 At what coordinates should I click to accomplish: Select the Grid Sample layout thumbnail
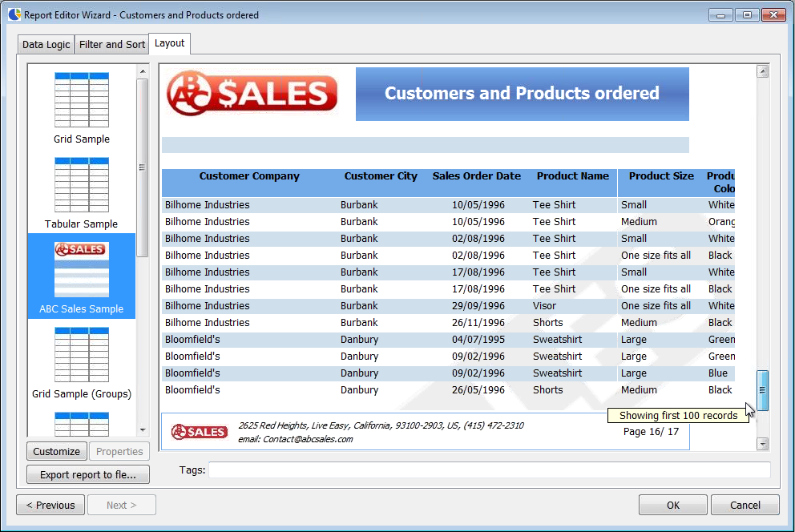point(81,100)
